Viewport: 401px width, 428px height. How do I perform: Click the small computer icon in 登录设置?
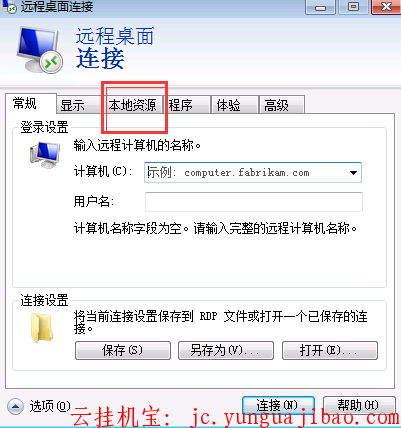pos(45,155)
